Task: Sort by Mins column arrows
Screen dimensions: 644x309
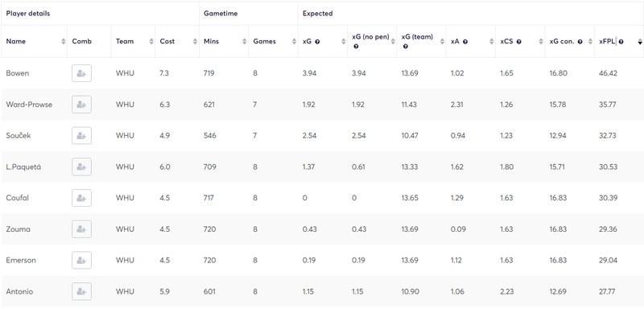Action: tap(245, 42)
